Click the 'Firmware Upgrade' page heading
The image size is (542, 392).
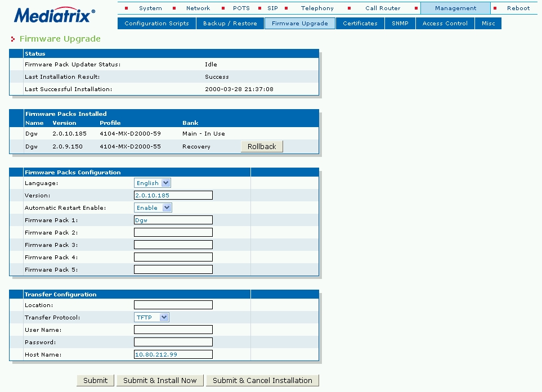click(60, 39)
